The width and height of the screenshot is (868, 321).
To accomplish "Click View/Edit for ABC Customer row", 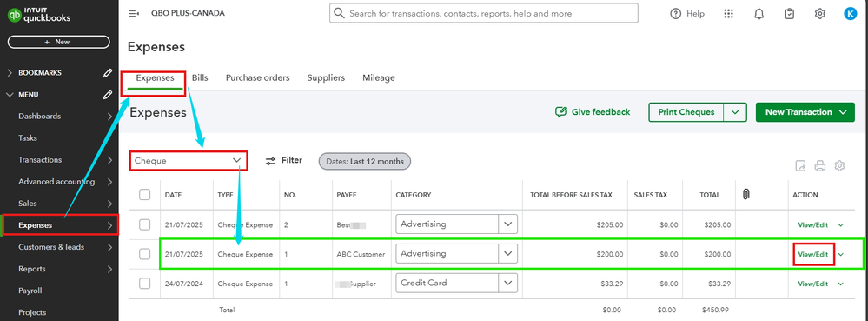I will pyautogui.click(x=812, y=255).
